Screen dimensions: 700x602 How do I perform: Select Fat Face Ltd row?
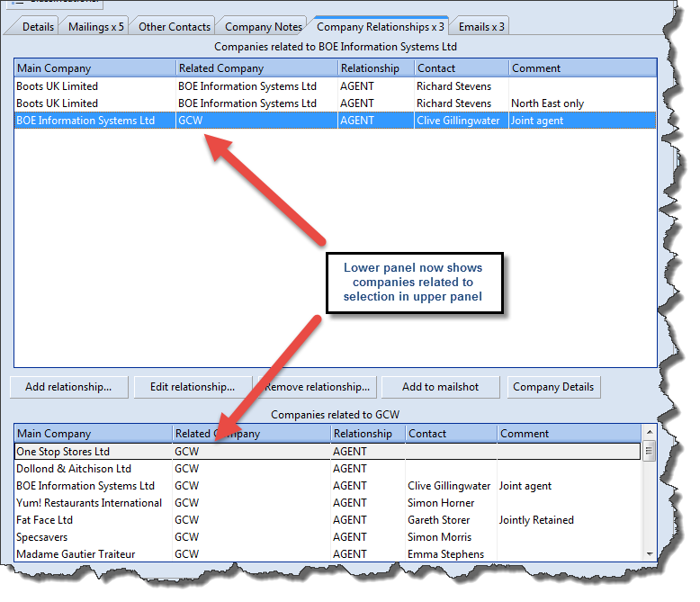(328, 520)
